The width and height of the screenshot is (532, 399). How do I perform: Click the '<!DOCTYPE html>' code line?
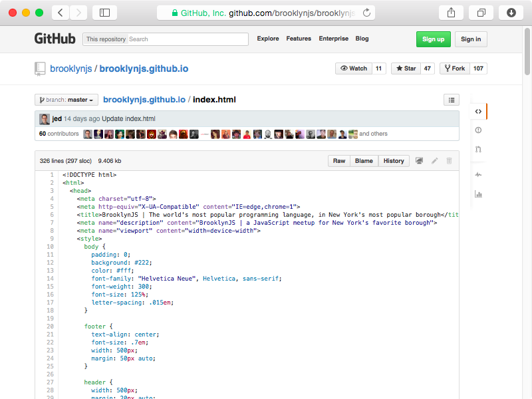click(x=89, y=175)
